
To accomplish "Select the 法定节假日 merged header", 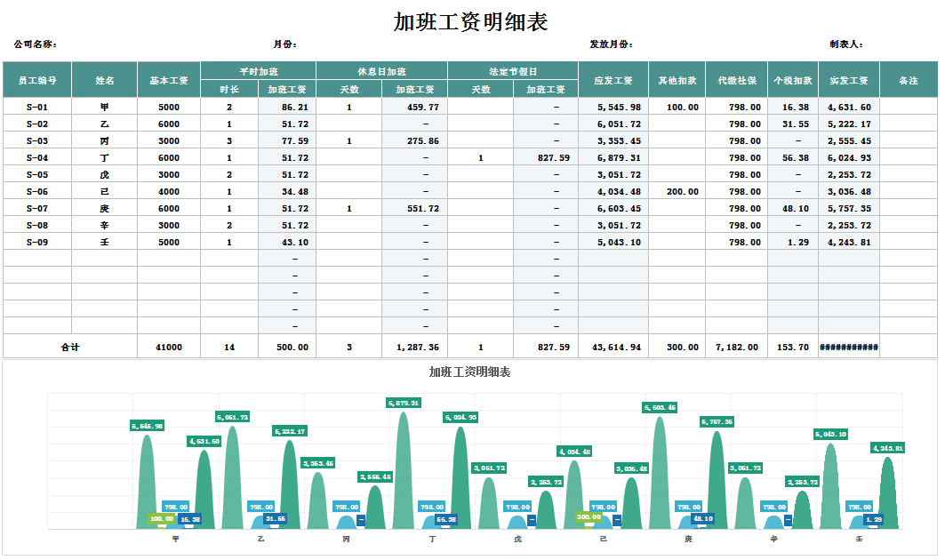I will point(513,71).
